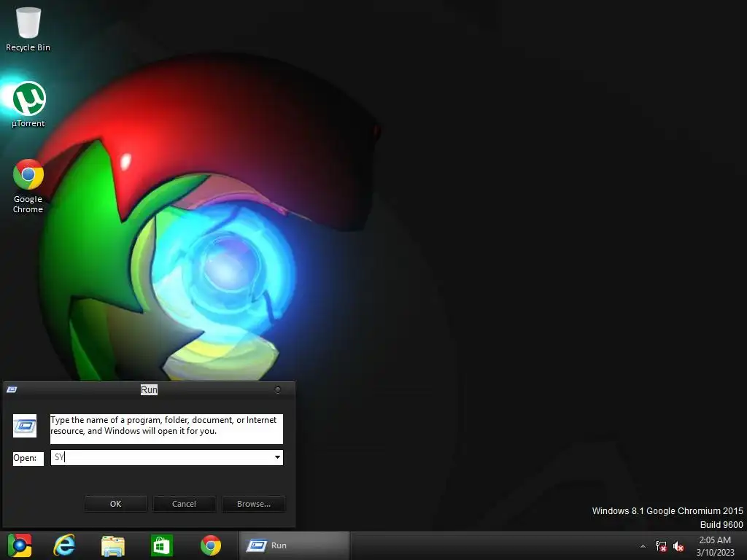Open the network status tray icon

pos(661,546)
